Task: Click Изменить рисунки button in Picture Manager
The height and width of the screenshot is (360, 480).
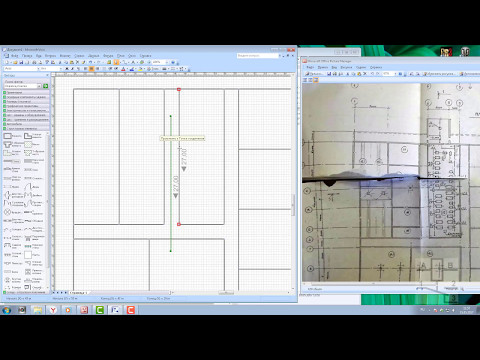Action: tap(440, 74)
